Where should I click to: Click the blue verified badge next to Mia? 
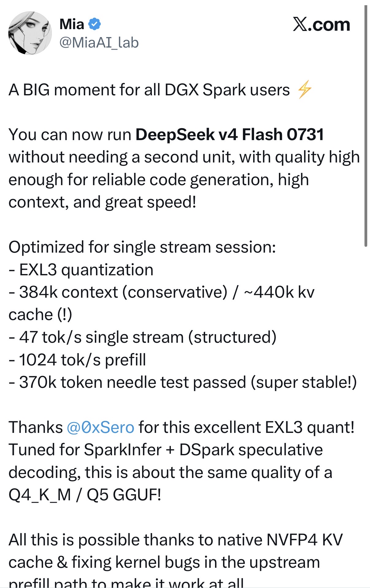[94, 24]
